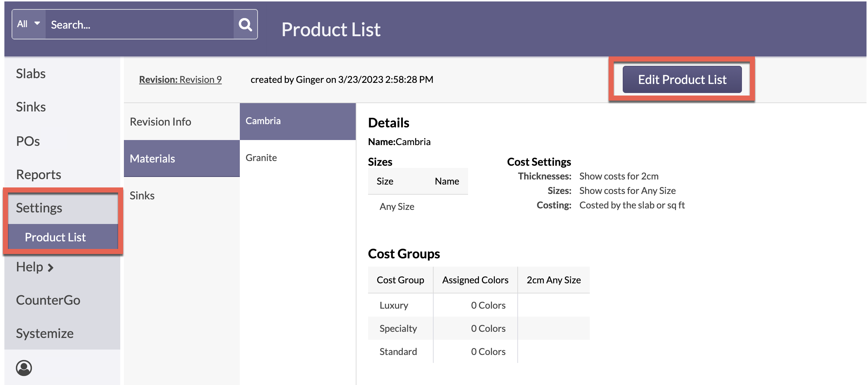Type in the Search input field
The height and width of the screenshot is (385, 868).
tap(139, 25)
